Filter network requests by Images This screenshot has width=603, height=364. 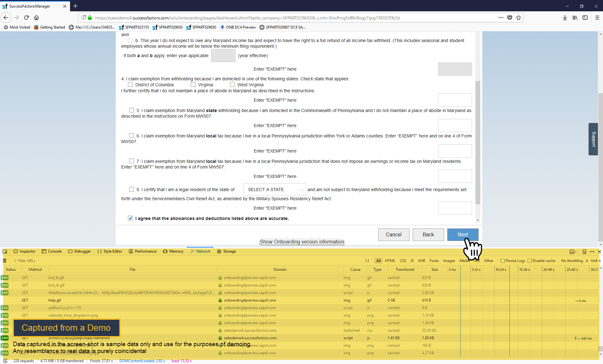(449, 260)
